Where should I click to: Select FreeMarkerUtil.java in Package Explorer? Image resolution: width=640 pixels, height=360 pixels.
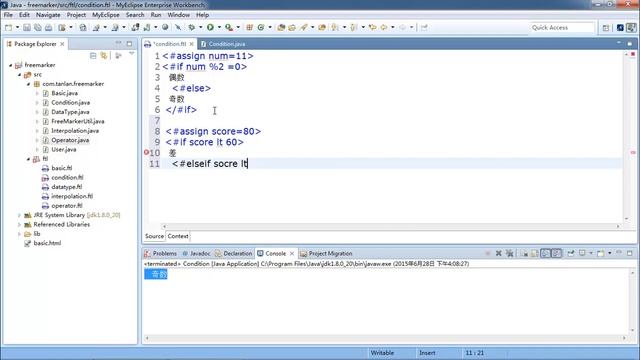(x=78, y=121)
